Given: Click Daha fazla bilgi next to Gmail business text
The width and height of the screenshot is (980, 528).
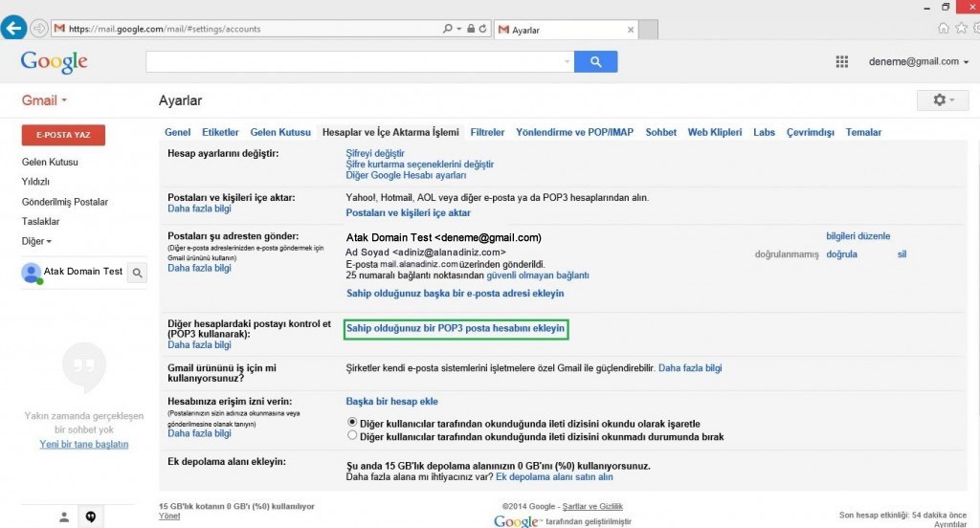Looking at the screenshot, I should pos(690,368).
